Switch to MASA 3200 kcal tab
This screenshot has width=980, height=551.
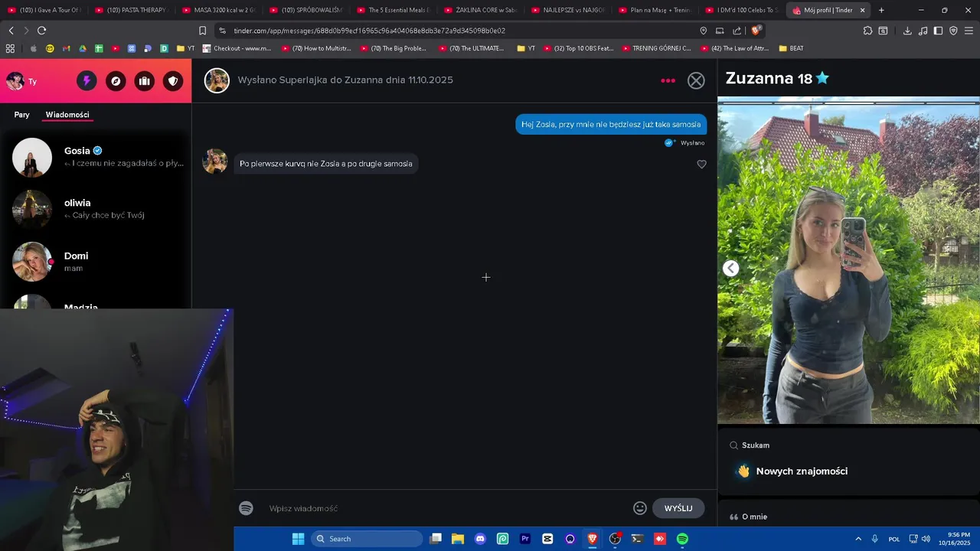pyautogui.click(x=218, y=10)
